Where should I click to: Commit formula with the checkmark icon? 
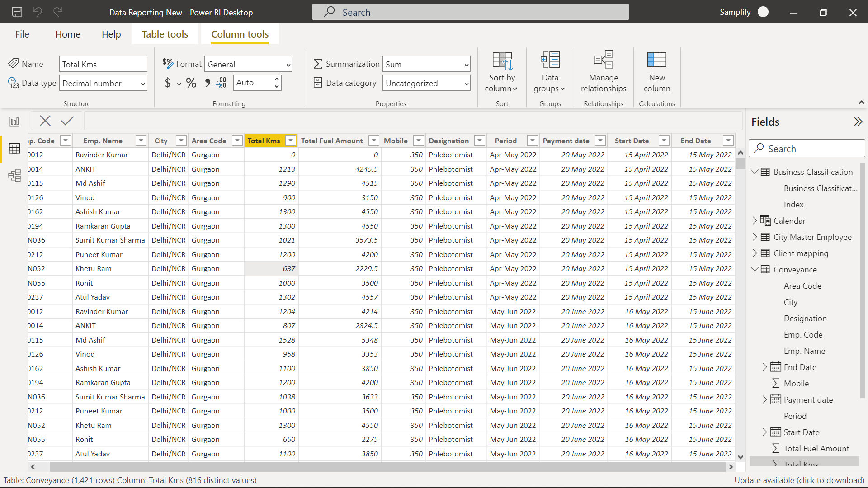[x=67, y=121]
